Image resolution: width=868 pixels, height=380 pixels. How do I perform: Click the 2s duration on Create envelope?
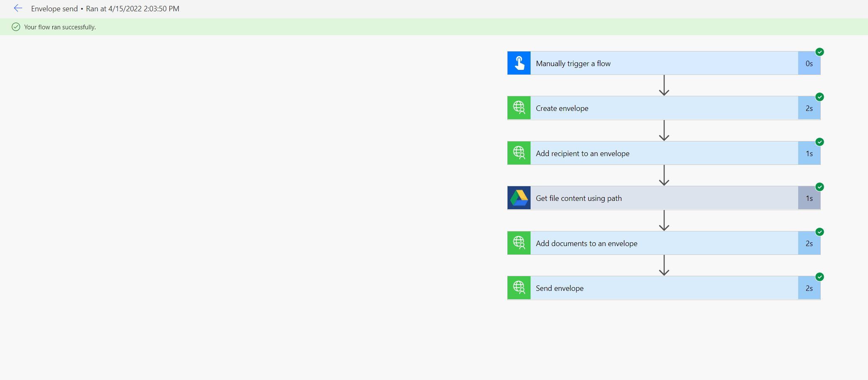click(x=809, y=108)
